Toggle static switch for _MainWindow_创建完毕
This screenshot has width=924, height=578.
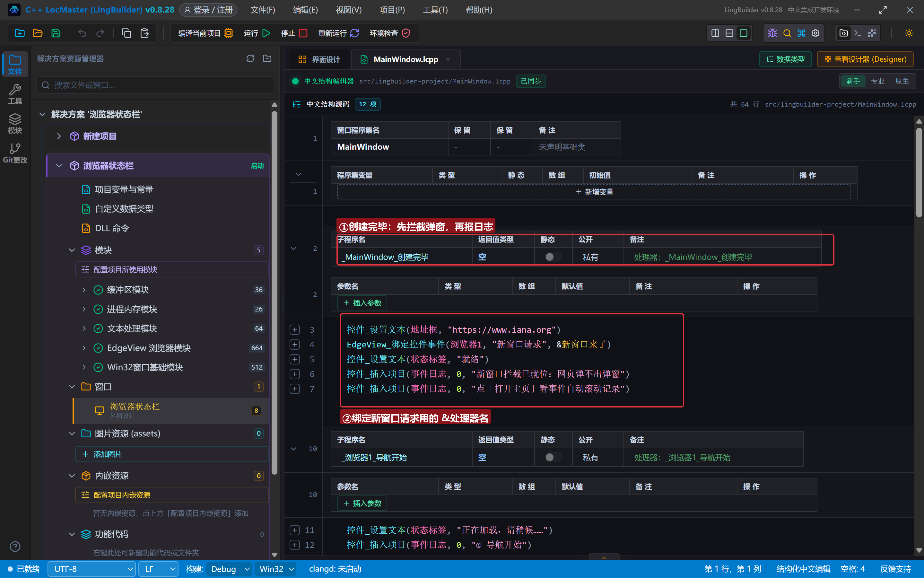pyautogui.click(x=553, y=257)
